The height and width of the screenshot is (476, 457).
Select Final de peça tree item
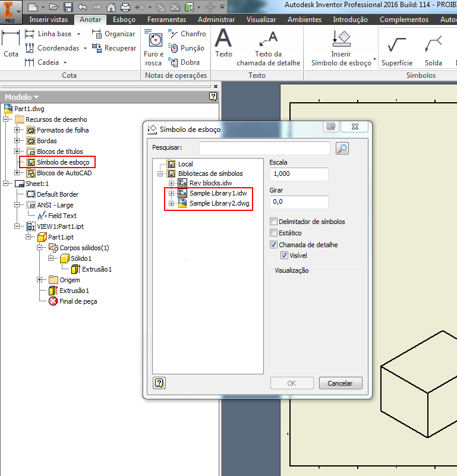(x=78, y=301)
